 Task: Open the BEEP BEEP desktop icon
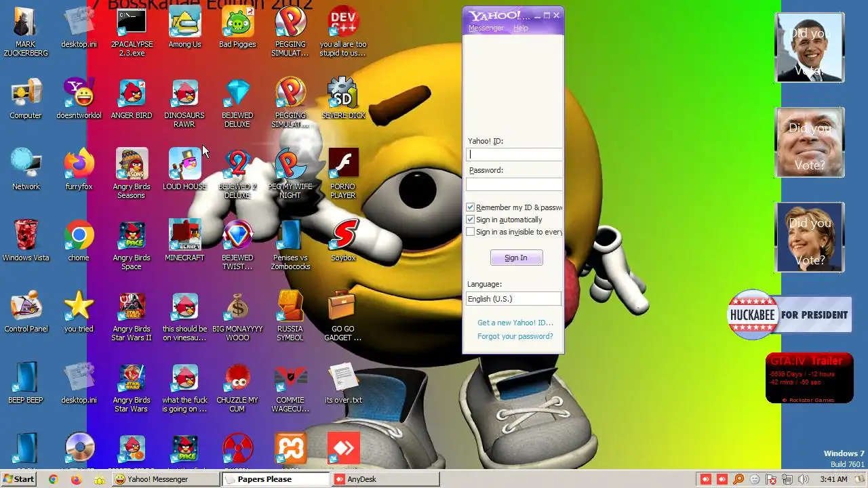point(26,384)
